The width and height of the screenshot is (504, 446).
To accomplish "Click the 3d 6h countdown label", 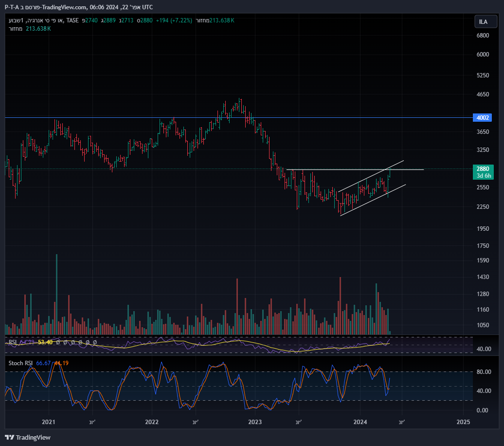I will (483, 176).
